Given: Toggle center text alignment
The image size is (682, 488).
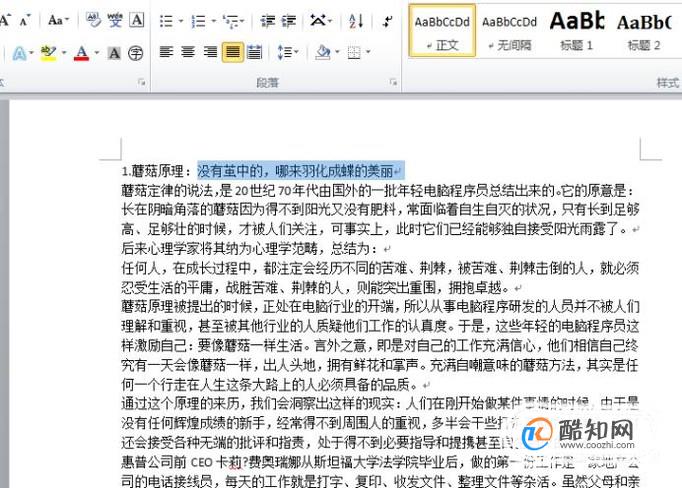Looking at the screenshot, I should 188,53.
